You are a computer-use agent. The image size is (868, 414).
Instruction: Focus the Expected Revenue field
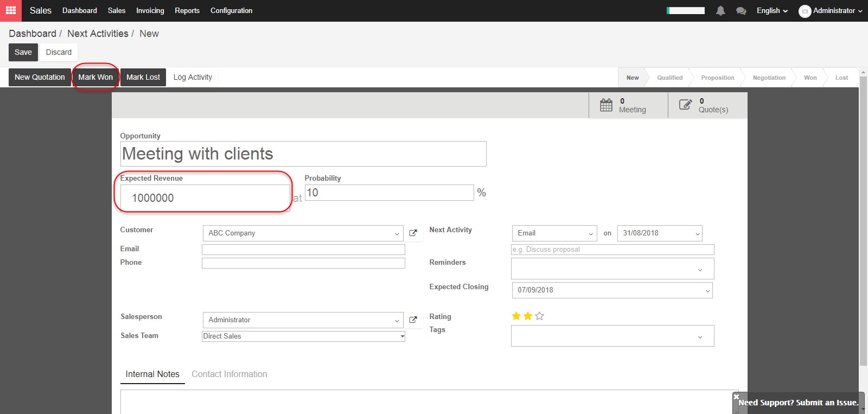pyautogui.click(x=205, y=198)
